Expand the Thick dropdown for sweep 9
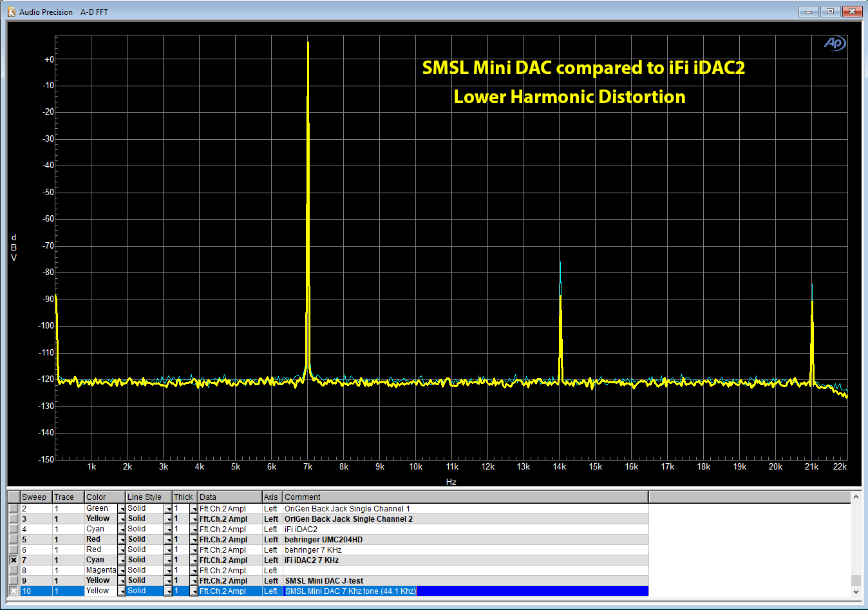Screen dimensions: 868x610 pos(194,581)
